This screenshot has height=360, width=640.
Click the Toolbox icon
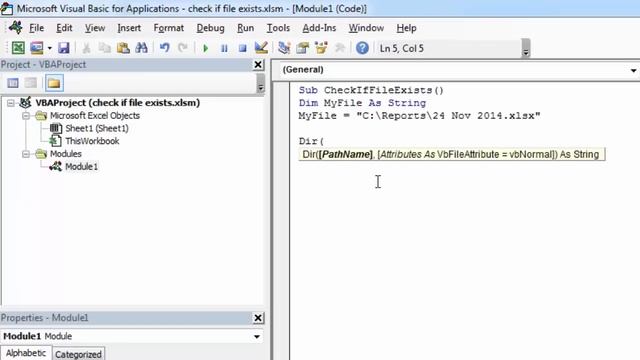coord(339,48)
